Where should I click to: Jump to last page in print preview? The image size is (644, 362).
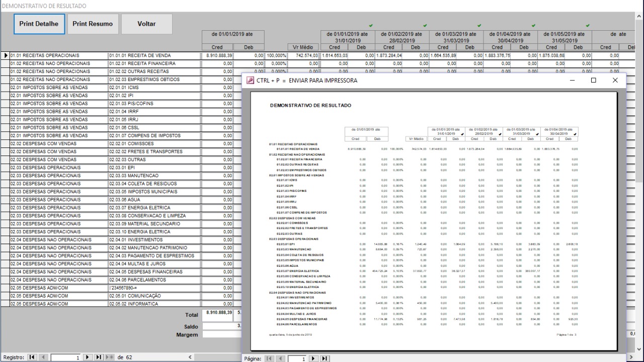[x=325, y=358]
